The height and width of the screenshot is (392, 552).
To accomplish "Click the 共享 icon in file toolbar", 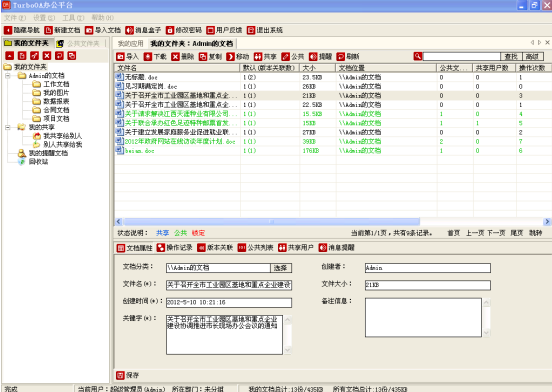I will click(x=258, y=57).
